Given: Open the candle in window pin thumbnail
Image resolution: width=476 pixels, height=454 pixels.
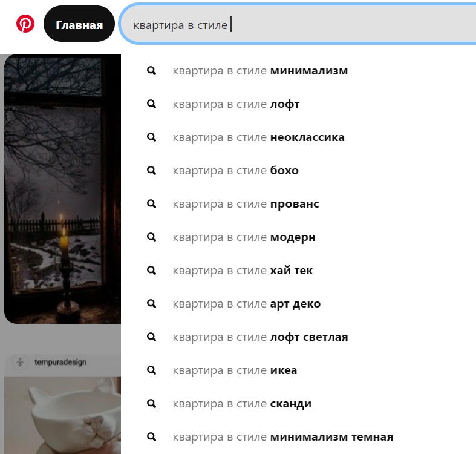Looking at the screenshot, I should click(x=62, y=189).
